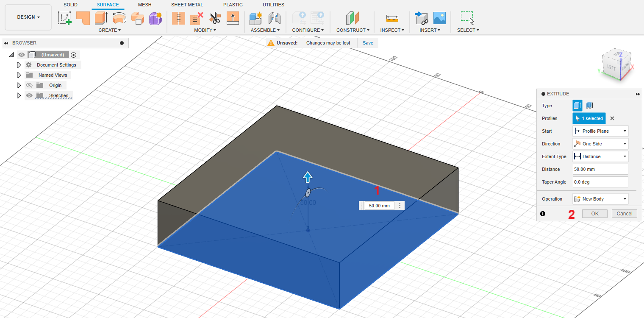The image size is (644, 318).
Task: Open the CONSTRUCT menu
Action: pos(353,30)
